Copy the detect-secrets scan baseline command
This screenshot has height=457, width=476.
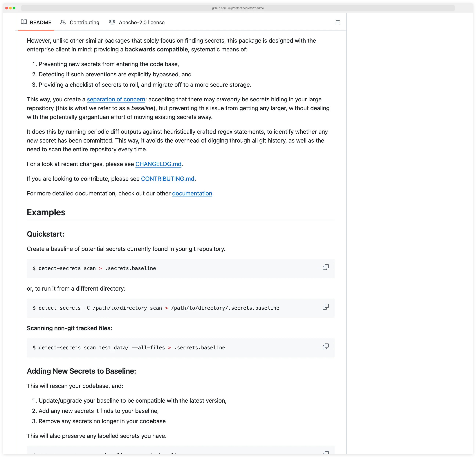(326, 267)
